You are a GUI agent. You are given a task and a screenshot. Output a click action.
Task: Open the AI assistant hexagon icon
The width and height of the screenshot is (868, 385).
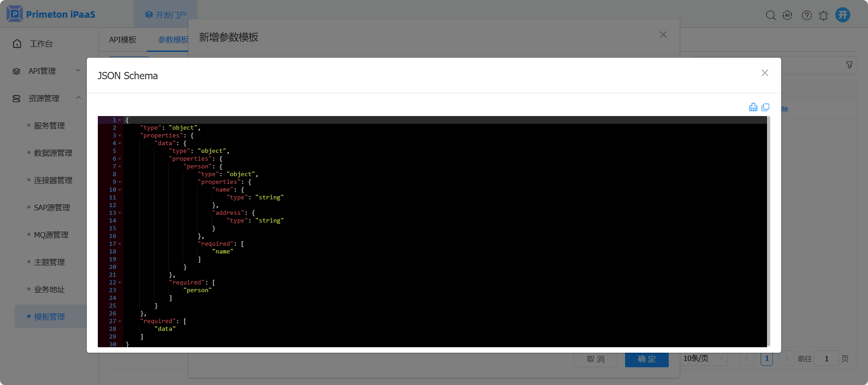click(x=787, y=15)
